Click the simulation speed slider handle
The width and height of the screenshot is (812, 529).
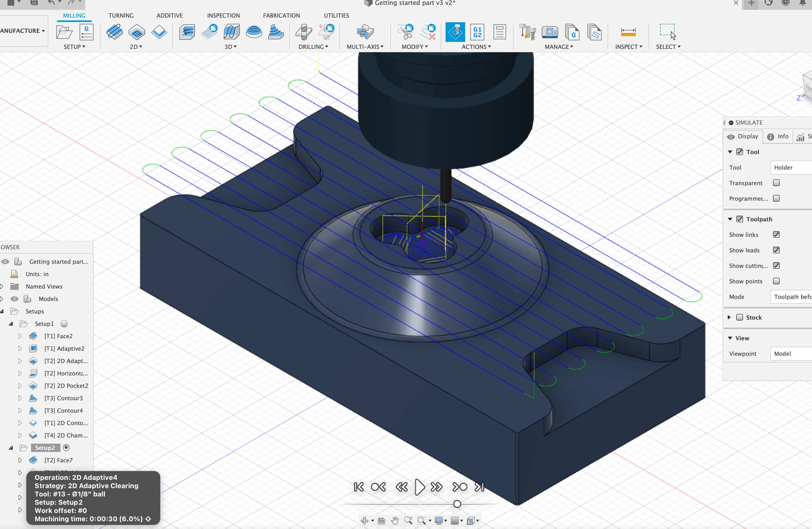(457, 504)
